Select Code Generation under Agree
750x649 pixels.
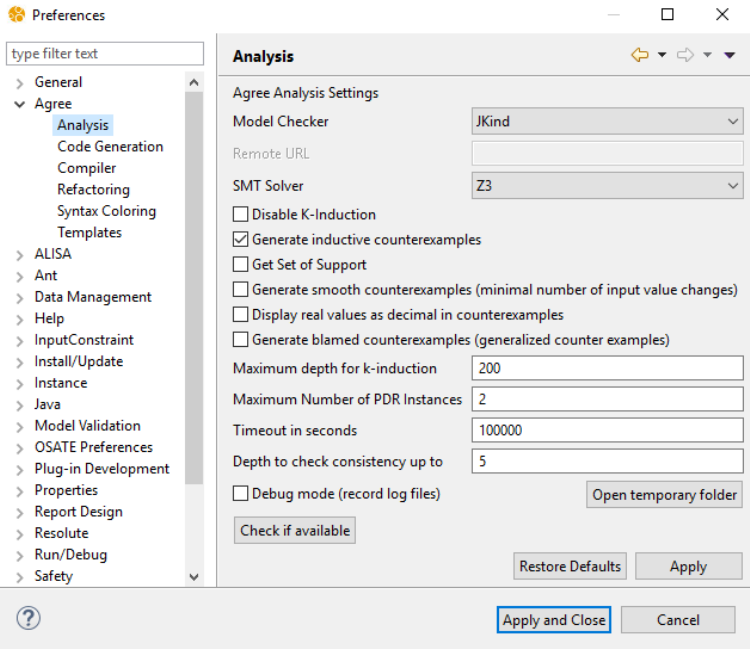(x=110, y=147)
